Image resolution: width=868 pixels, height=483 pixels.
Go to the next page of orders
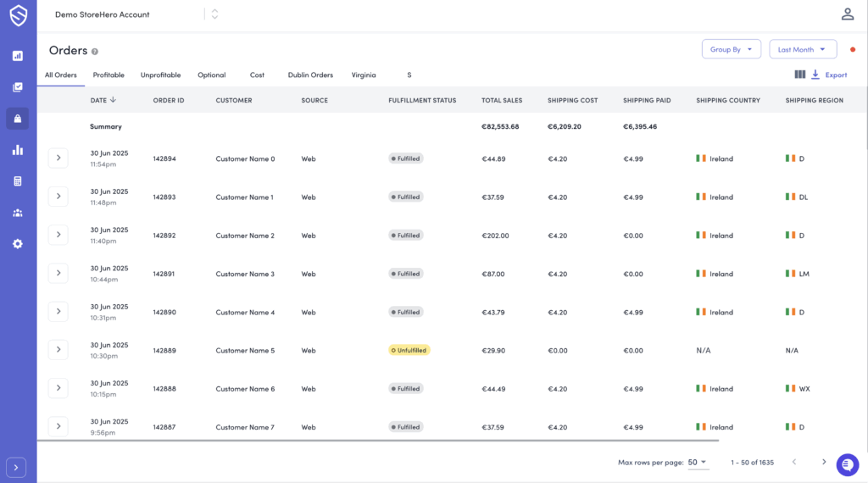(823, 462)
